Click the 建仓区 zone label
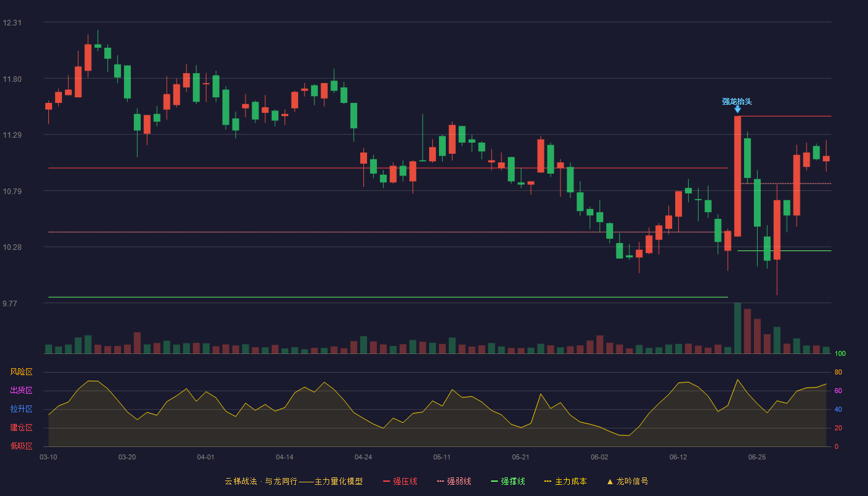This screenshot has height=496, width=868. pos(21,428)
